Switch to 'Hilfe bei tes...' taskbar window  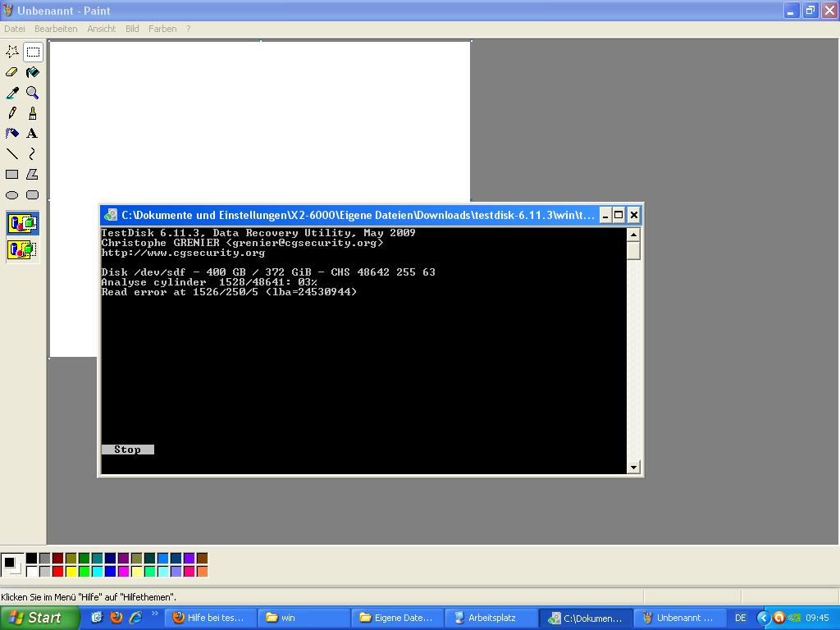[x=210, y=618]
